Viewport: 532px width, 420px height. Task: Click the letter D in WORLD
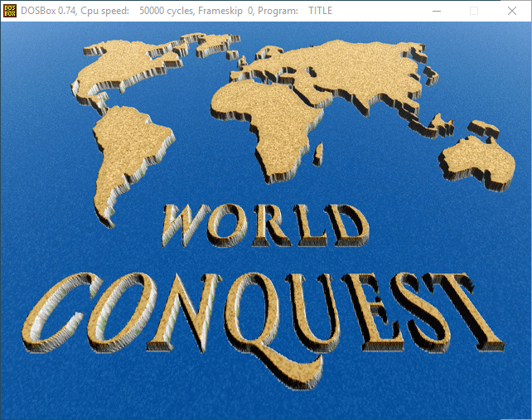point(348,222)
